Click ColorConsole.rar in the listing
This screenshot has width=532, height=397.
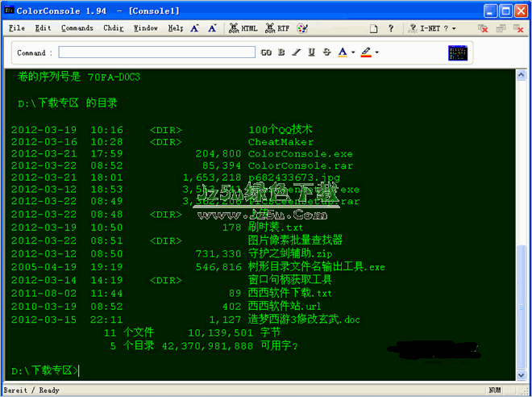coord(301,165)
